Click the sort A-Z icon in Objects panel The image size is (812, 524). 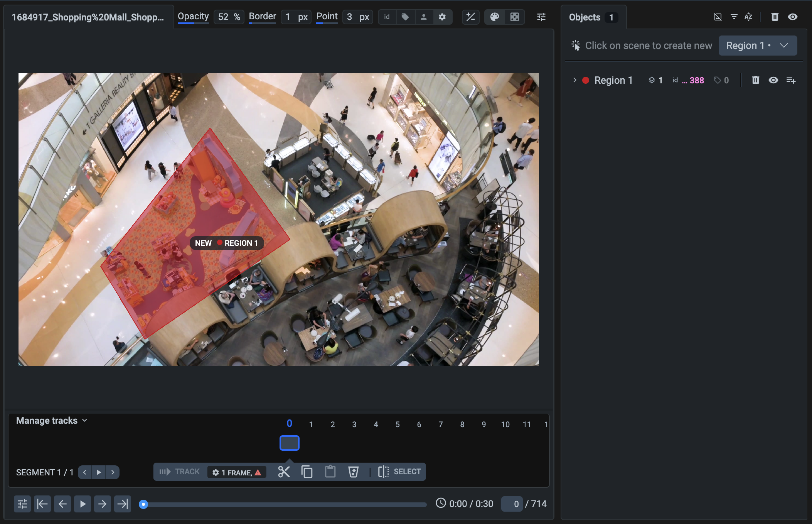pos(748,17)
